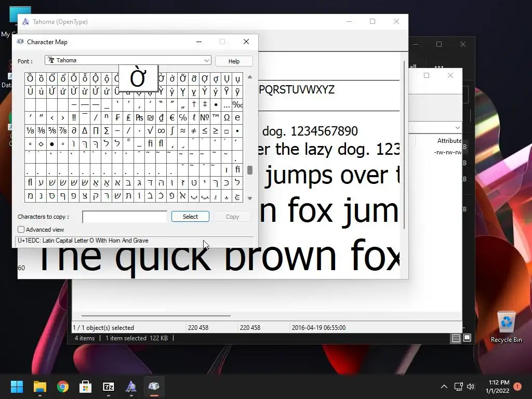This screenshot has width=532, height=399.
Task: Open the volume tray icon
Action: pyautogui.click(x=471, y=387)
